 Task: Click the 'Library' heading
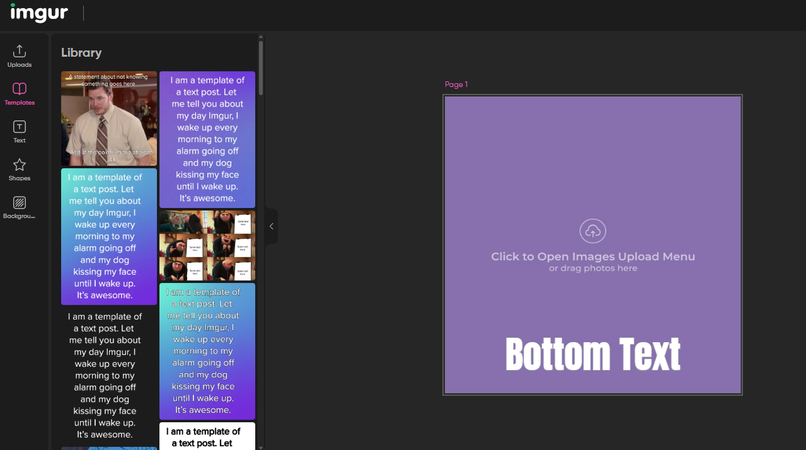81,53
